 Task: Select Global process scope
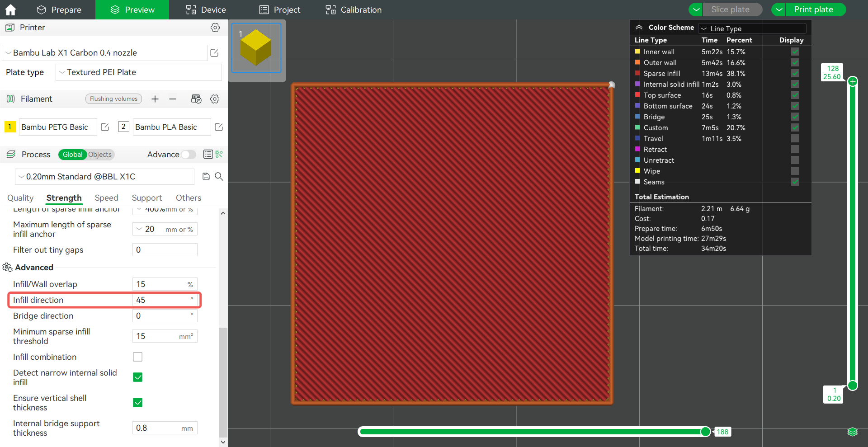(72, 155)
